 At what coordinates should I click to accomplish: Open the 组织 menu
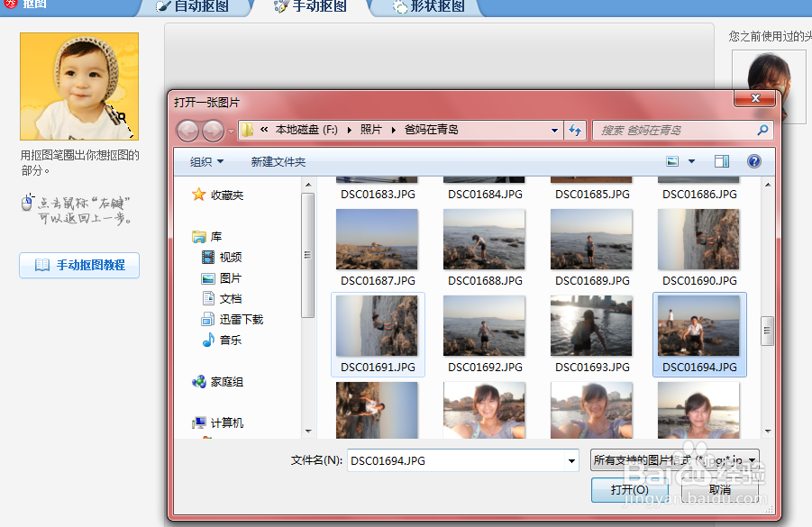pos(206,162)
